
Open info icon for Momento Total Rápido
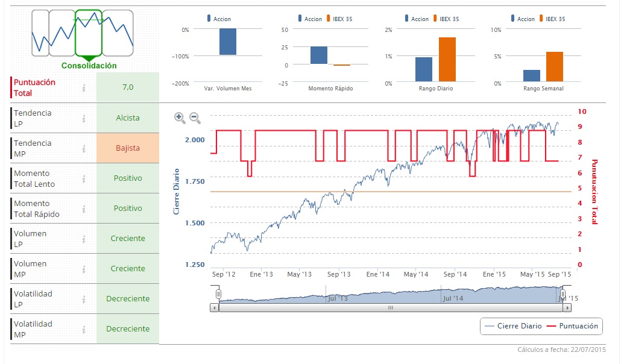coord(84,209)
